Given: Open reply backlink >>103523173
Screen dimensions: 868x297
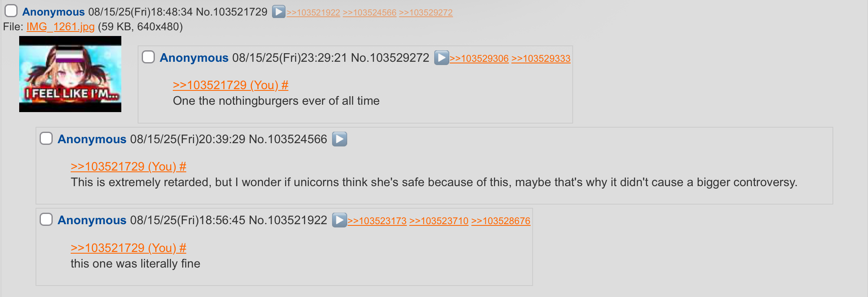Looking at the screenshot, I should coord(377,221).
